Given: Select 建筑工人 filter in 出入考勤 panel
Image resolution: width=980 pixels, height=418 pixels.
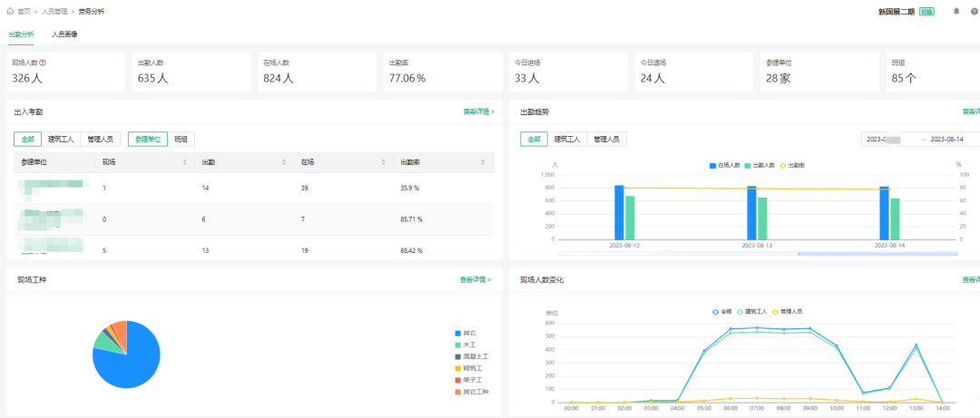Looking at the screenshot, I should [x=62, y=140].
